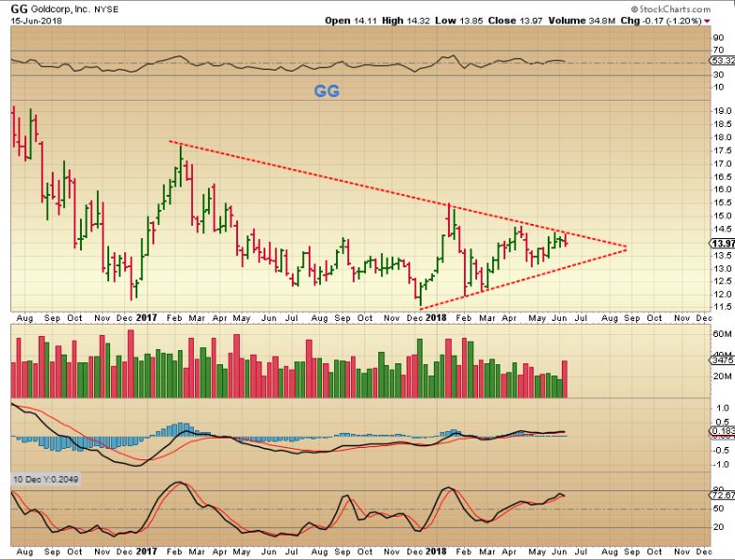Click the 13.0 price axis label
This screenshot has height=560, width=735.
723,268
